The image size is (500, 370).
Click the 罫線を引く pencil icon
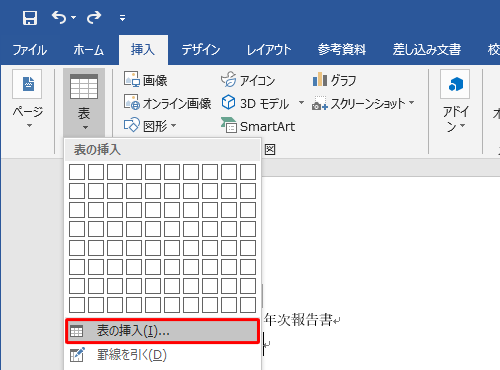[x=77, y=355]
